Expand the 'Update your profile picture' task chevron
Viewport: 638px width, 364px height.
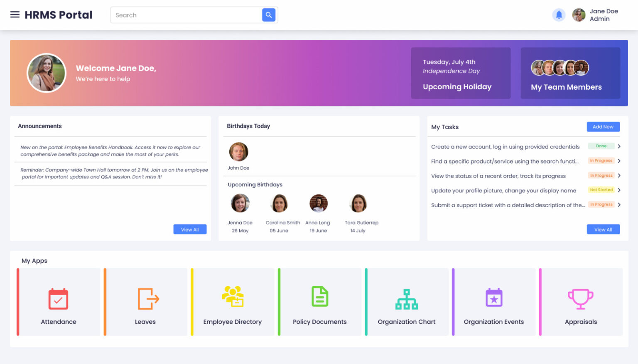click(619, 190)
